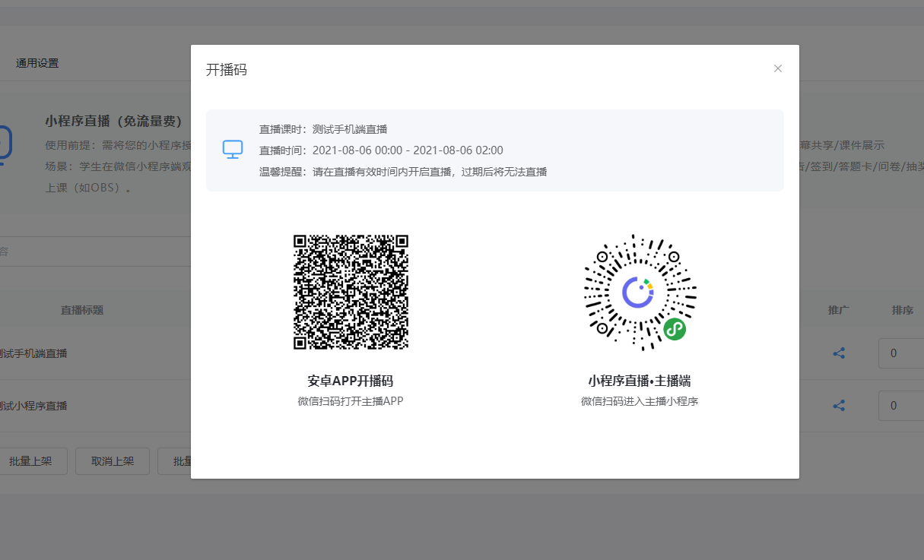Click the 直播时间 2021-08-06 line
This screenshot has height=560, width=924.
tap(381, 150)
